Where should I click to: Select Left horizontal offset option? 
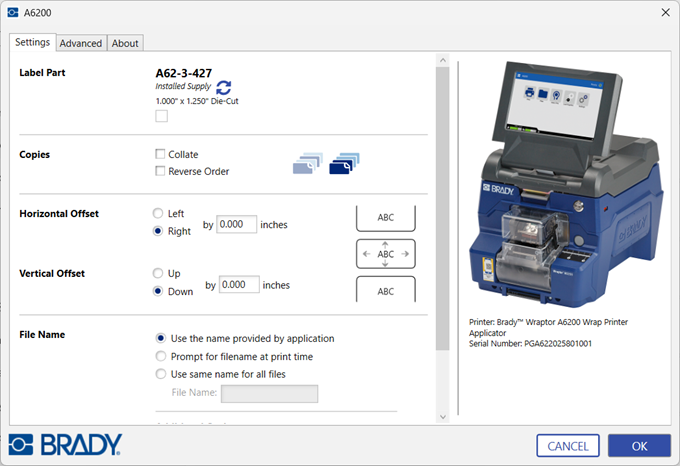[x=158, y=214]
